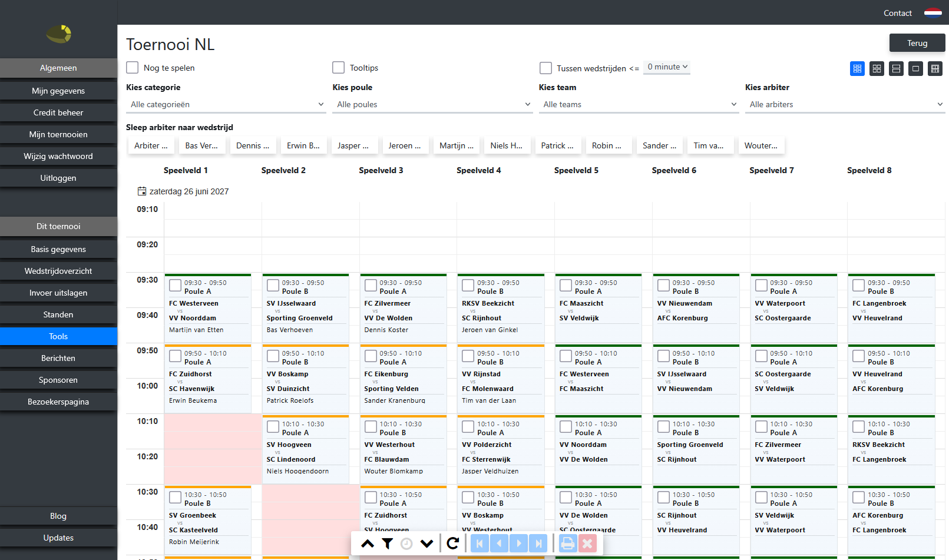Click the printer icon in floating toolbar

[x=567, y=544]
